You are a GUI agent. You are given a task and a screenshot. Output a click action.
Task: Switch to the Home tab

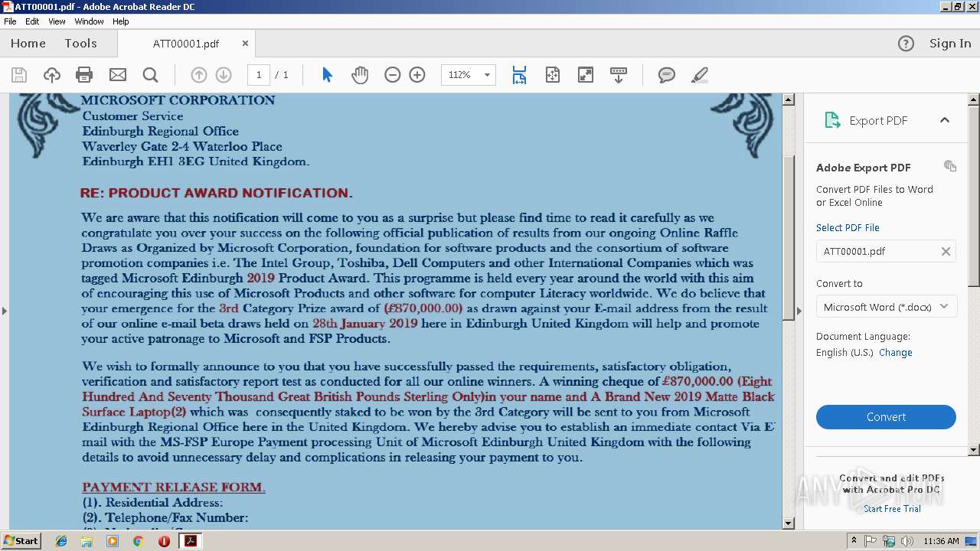(x=28, y=44)
